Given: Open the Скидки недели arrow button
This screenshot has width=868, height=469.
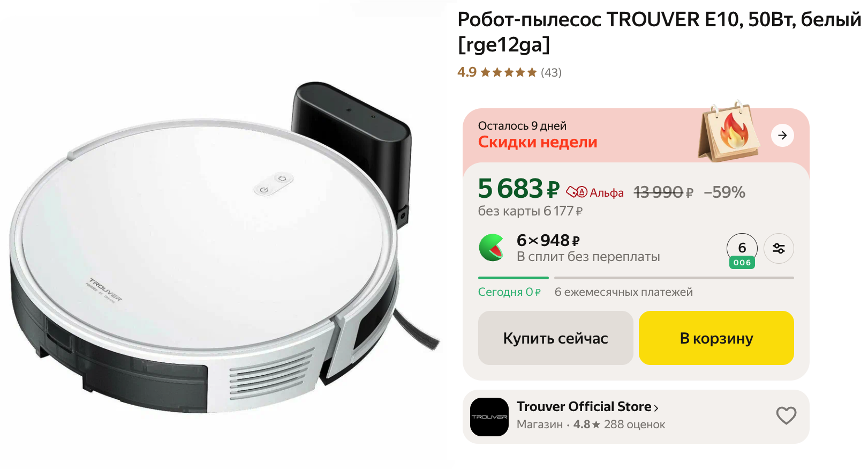Looking at the screenshot, I should coord(782,135).
